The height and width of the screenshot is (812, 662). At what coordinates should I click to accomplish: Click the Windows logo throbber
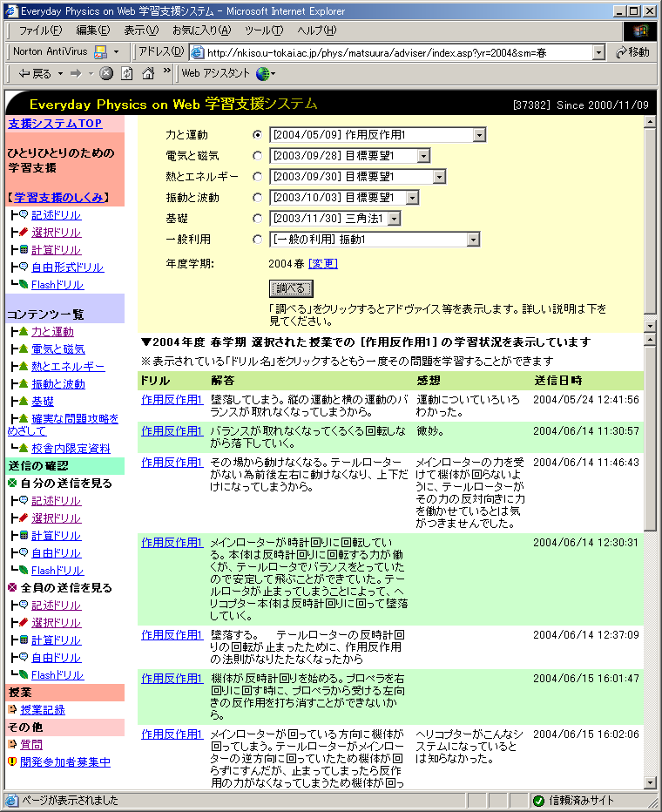640,31
